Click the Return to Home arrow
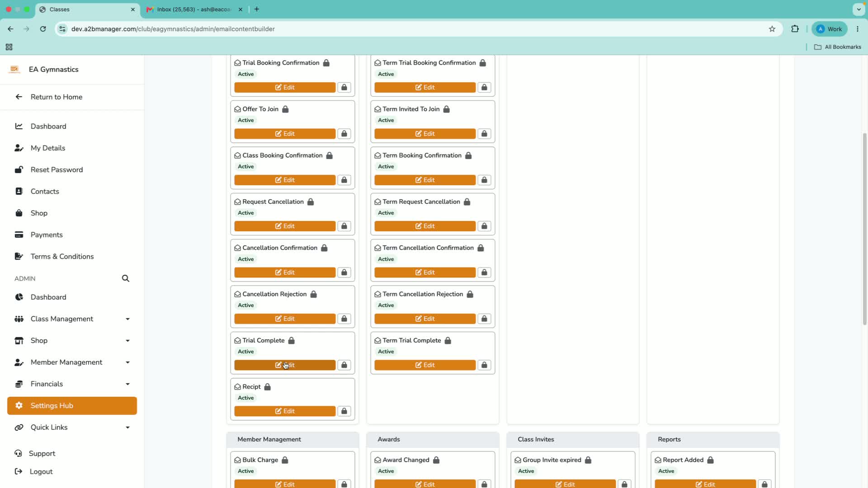This screenshot has height=488, width=868. [19, 97]
